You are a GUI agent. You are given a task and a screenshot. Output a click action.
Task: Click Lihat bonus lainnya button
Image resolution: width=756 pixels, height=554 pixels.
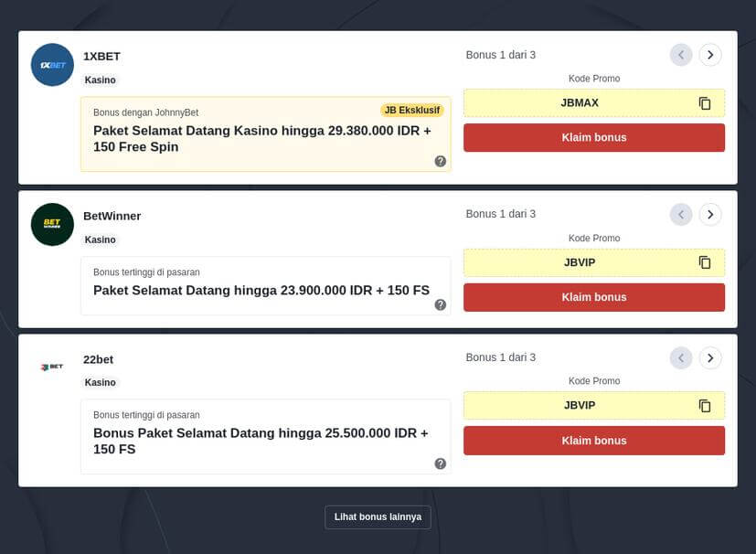[378, 517]
